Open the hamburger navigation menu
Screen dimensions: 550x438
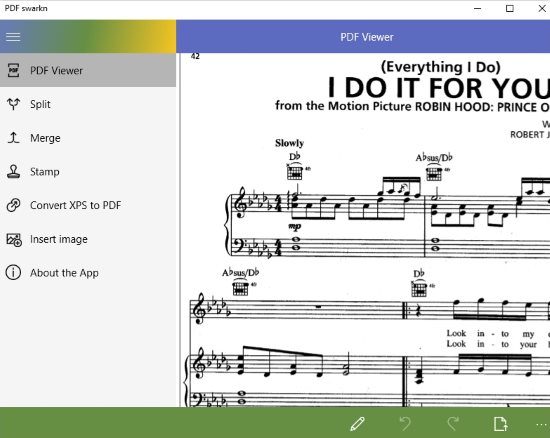[13, 37]
